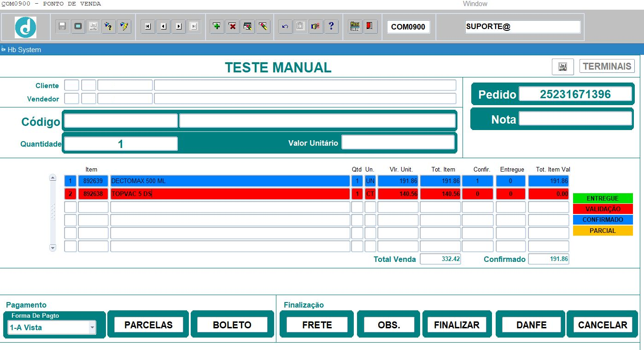Click the UN unit cell for DECTOMAX
This screenshot has height=350, width=644.
(370, 181)
